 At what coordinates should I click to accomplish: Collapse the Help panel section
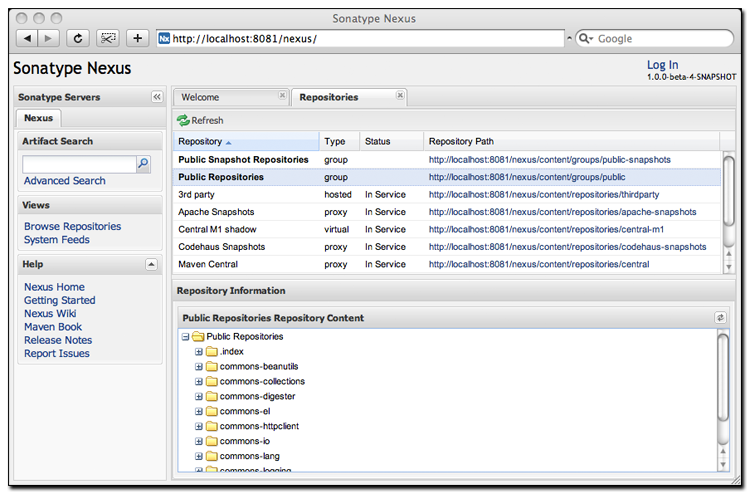[151, 265]
